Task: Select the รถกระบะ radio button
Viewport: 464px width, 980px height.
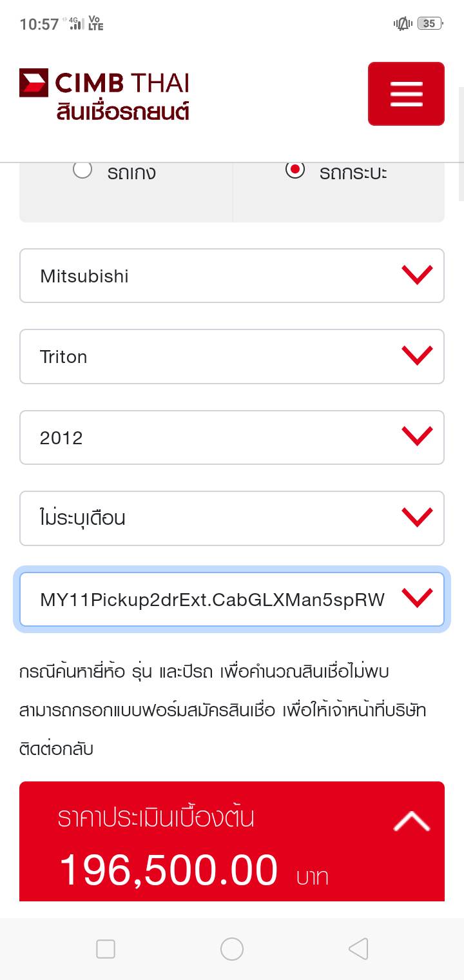Action: click(x=295, y=170)
